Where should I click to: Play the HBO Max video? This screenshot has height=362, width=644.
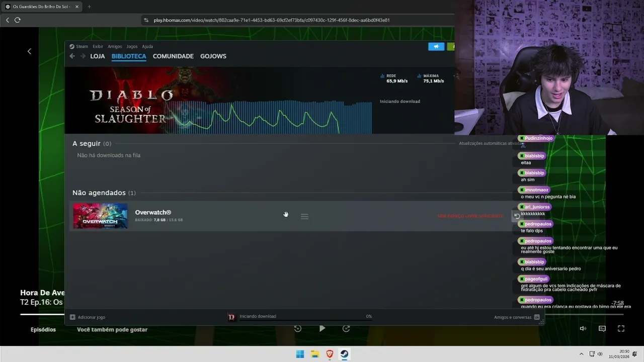click(322, 328)
